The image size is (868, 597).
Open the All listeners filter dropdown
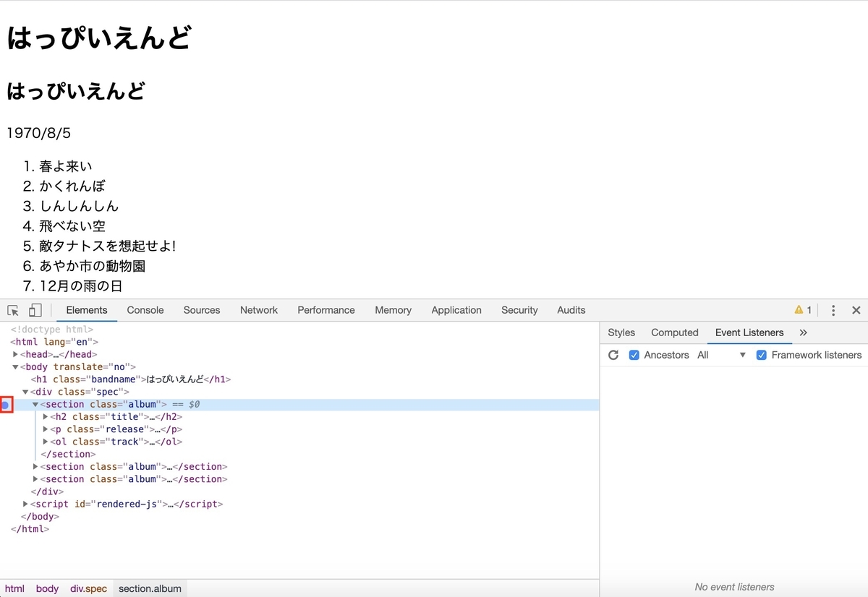[721, 355]
